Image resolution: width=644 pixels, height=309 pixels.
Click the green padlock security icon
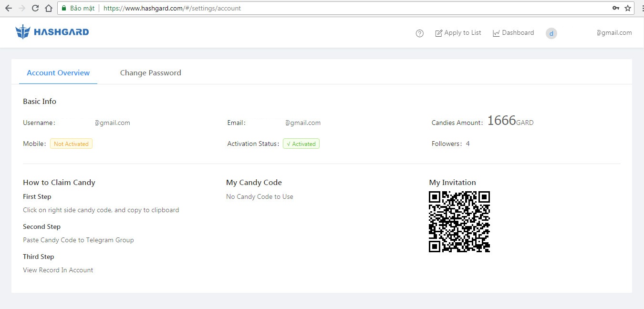coord(64,8)
